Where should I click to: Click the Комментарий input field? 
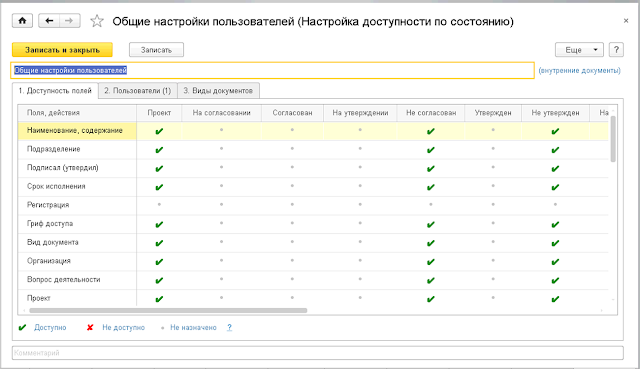point(318,353)
